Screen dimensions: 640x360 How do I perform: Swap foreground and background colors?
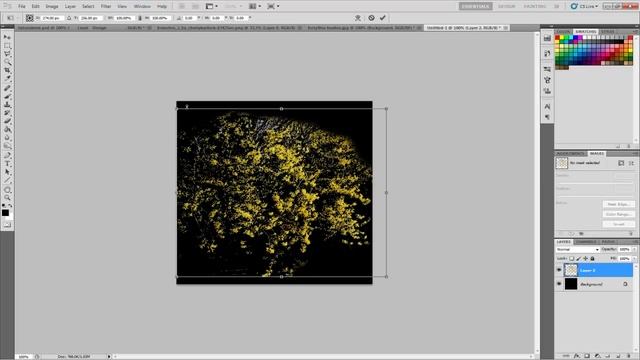(x=10, y=206)
